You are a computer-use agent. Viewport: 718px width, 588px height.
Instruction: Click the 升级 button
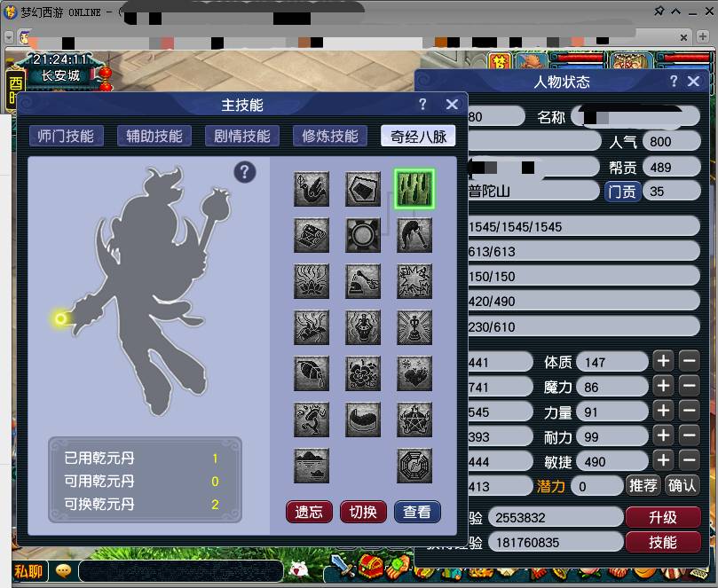click(663, 518)
